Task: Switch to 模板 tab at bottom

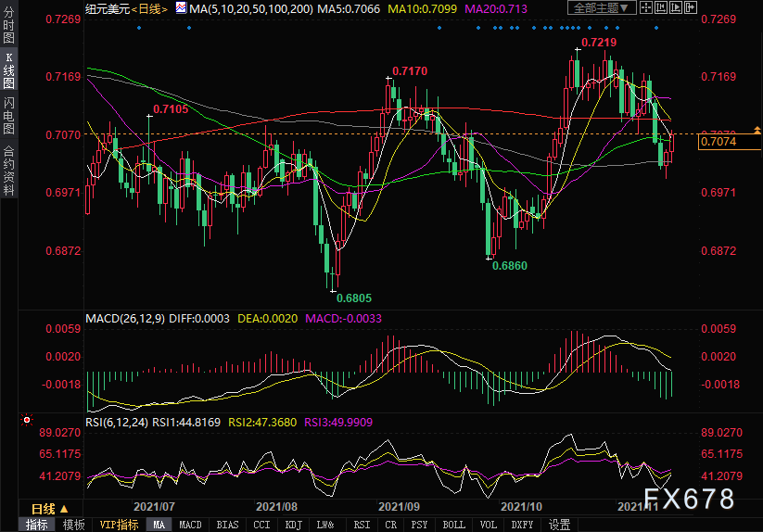Action: (74, 525)
